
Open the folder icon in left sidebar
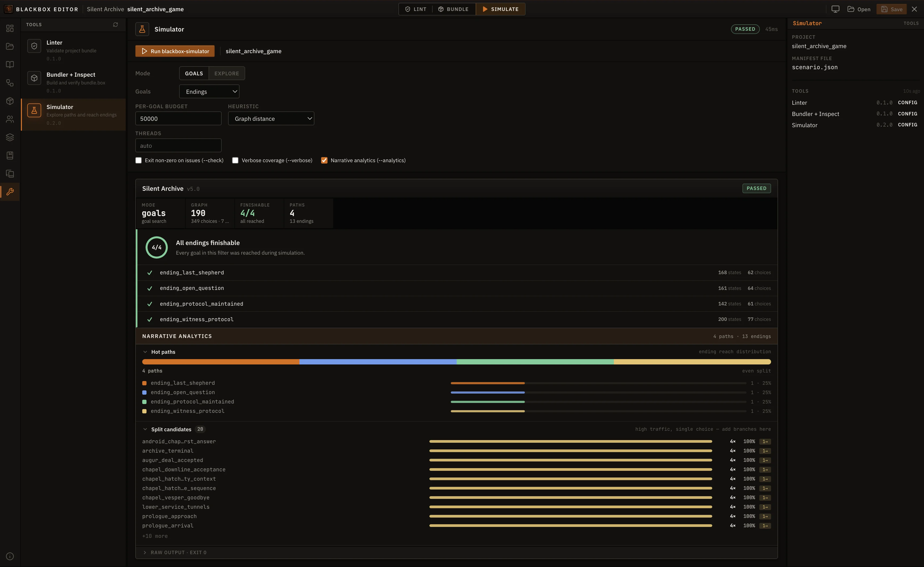click(x=10, y=46)
